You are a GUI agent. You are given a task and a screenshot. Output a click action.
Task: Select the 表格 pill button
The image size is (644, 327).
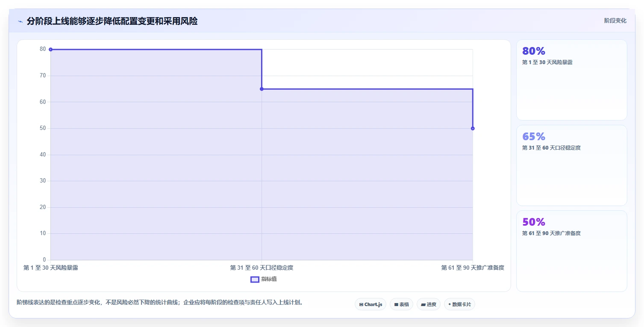click(x=401, y=304)
